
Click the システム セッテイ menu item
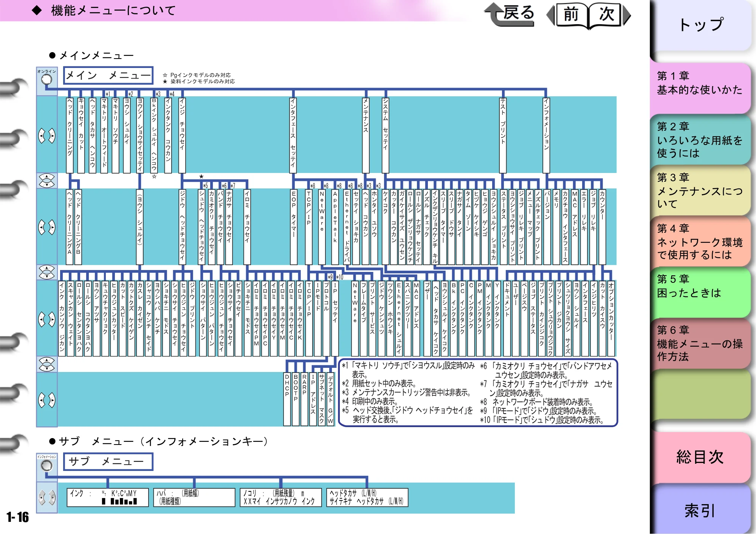point(385,135)
